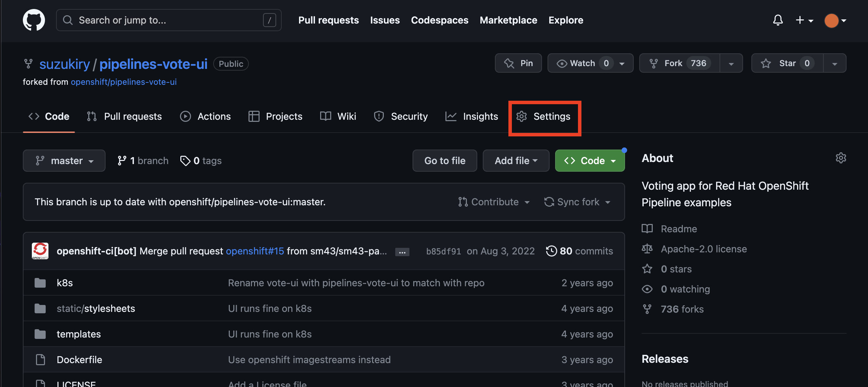Open Issues in top navigation
This screenshot has width=868, height=387.
coord(385,20)
